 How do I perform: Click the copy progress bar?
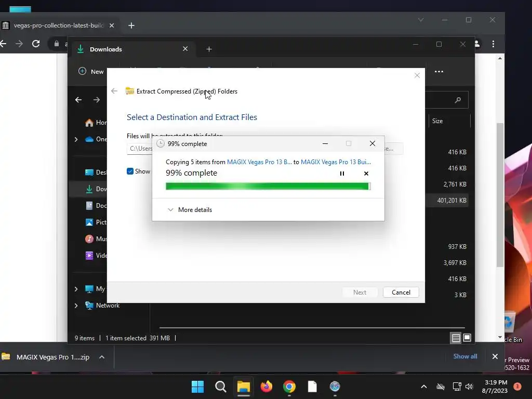point(268,187)
